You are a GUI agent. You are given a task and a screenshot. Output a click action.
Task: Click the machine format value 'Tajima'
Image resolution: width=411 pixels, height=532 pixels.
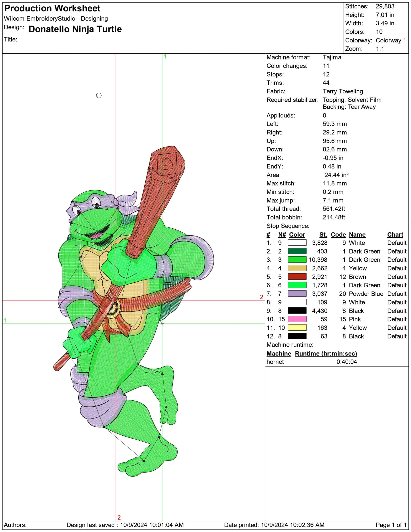(332, 57)
